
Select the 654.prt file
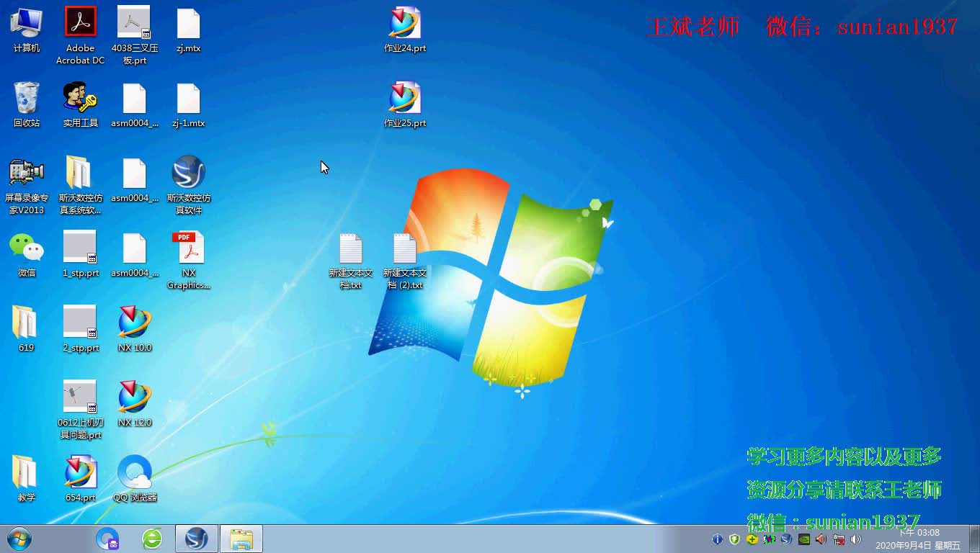[x=80, y=480]
